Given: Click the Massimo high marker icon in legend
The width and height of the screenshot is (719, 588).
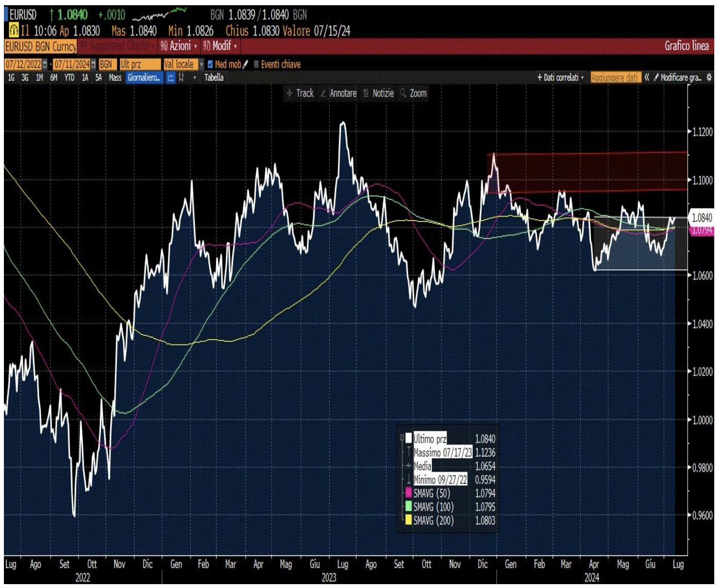Looking at the screenshot, I should click(x=408, y=452).
